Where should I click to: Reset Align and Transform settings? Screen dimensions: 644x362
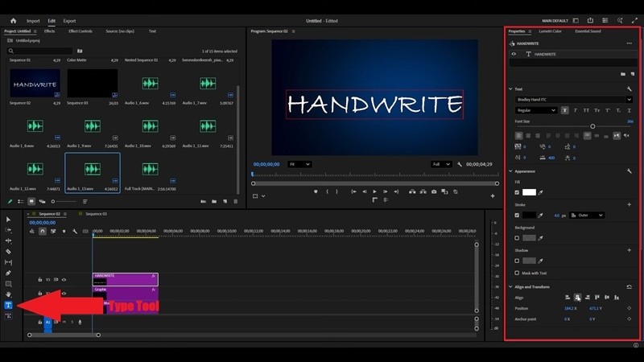[630, 287]
